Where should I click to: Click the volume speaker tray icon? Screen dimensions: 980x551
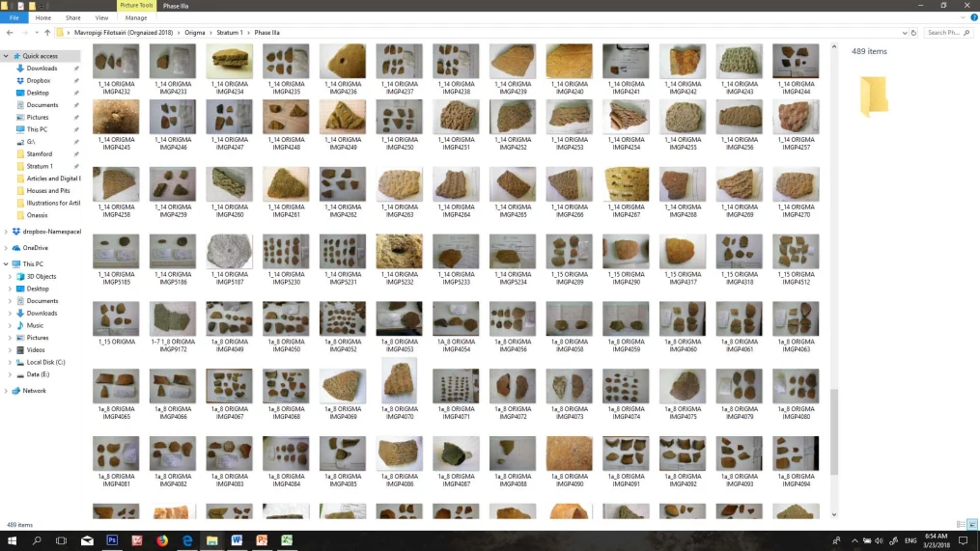[880, 541]
